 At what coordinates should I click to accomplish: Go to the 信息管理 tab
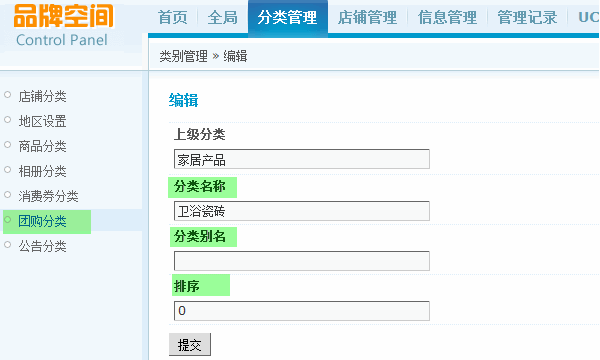(447, 18)
